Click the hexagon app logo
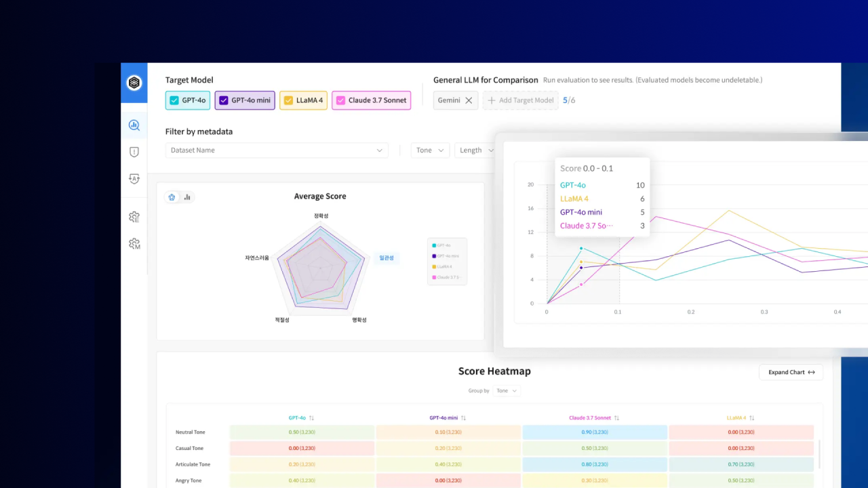868x488 pixels. point(134,83)
